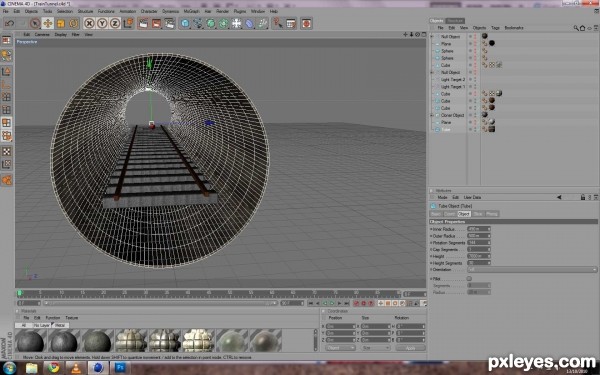Open the Object dropdown in Coordinates panel

click(340, 348)
